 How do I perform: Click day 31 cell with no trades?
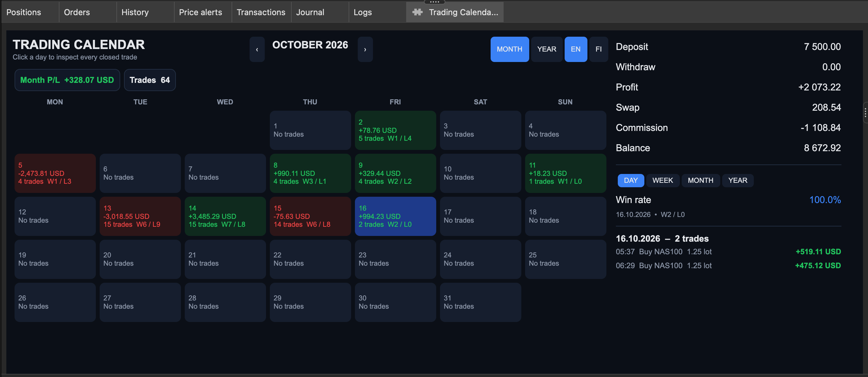pyautogui.click(x=480, y=302)
